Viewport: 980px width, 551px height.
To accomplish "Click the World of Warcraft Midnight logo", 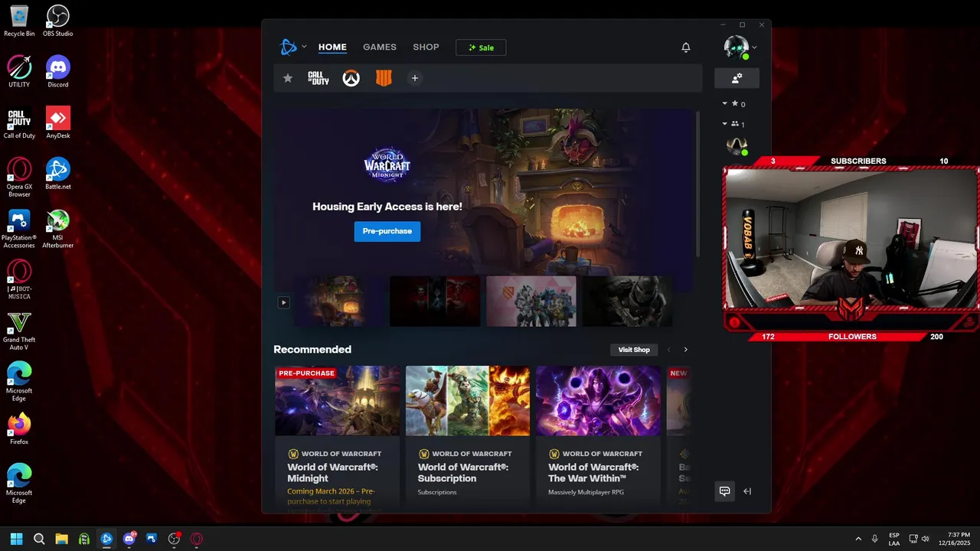I will coord(387,165).
